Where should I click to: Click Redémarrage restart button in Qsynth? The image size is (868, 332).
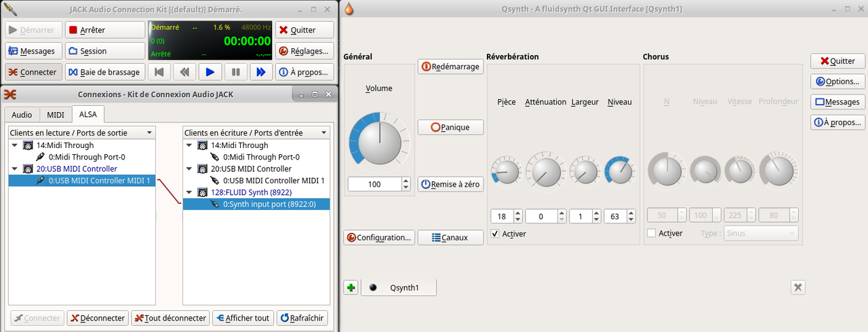point(450,67)
